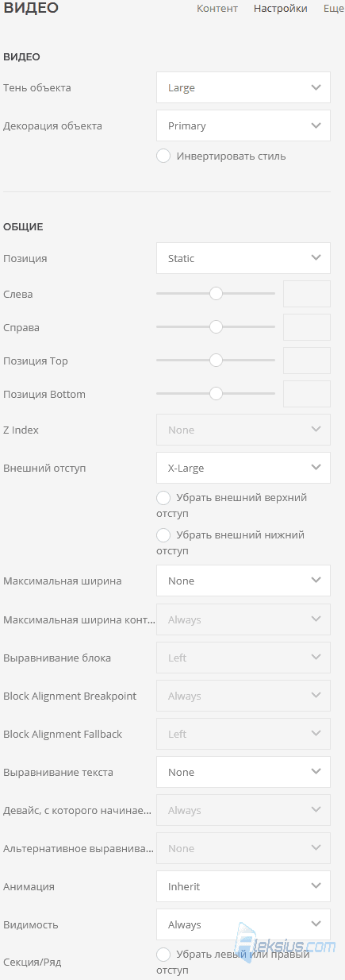This screenshot has width=345, height=980.
Task: Open the Анимация dropdown set to Inherit
Action: click(x=243, y=886)
